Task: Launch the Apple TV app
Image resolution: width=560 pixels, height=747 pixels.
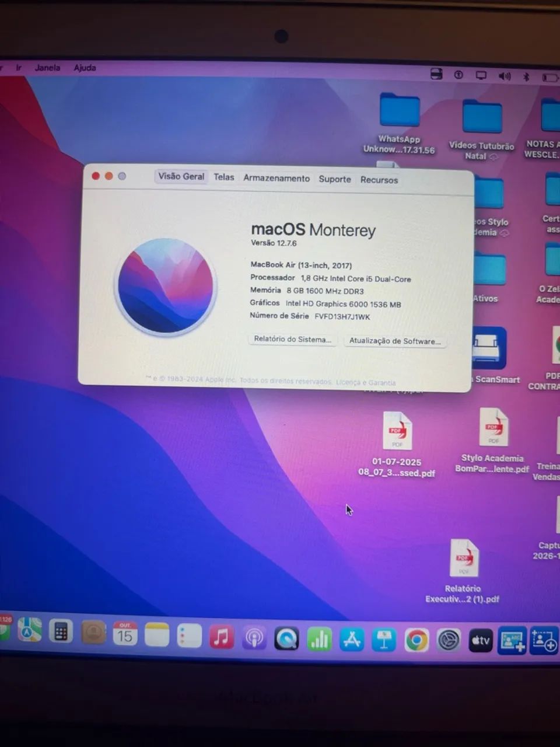Action: [x=481, y=641]
